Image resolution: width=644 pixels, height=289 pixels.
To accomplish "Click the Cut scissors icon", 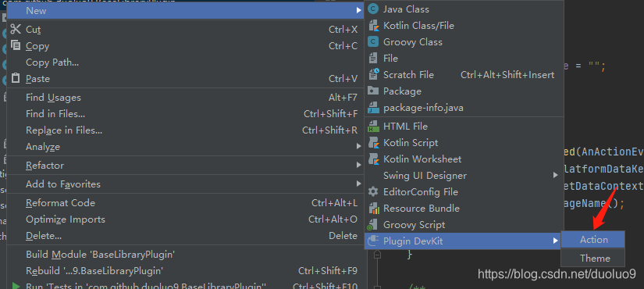I will pyautogui.click(x=16, y=29).
